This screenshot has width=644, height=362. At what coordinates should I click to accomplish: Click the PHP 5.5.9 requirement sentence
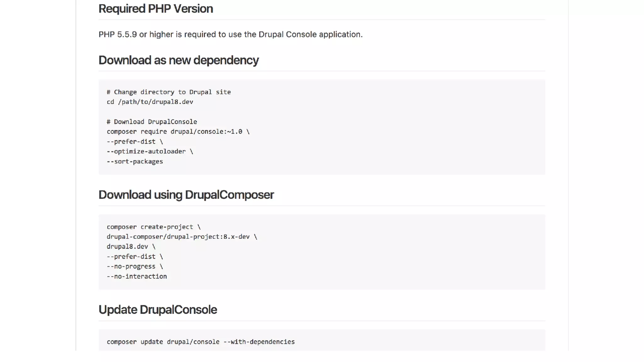click(230, 34)
